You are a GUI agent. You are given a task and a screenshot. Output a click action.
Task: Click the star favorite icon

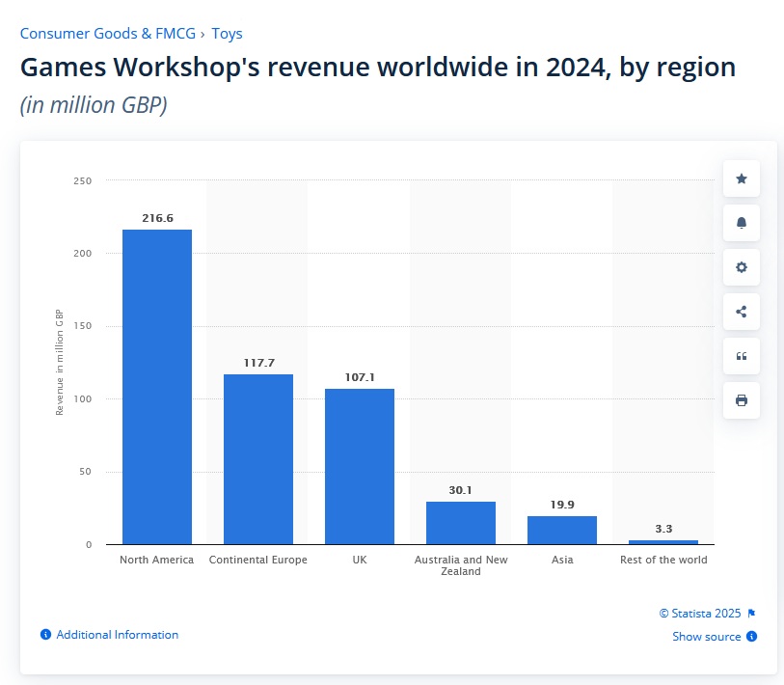(x=742, y=178)
